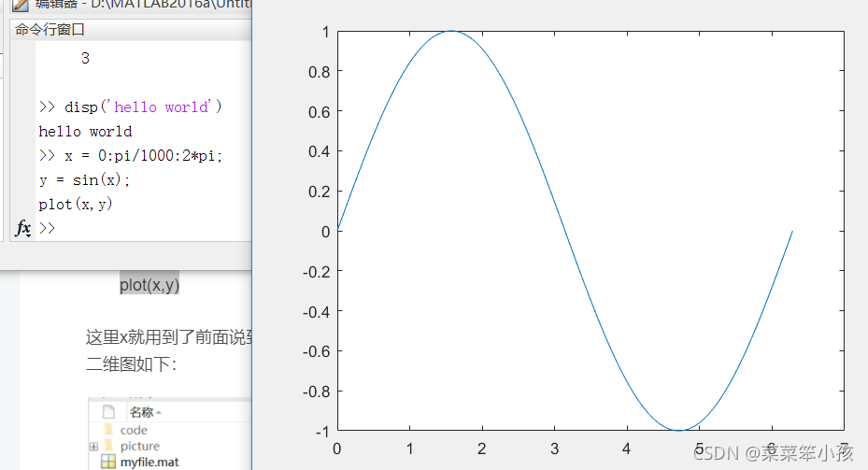Click the fx function browser icon
Image resolution: width=868 pixels, height=470 pixels.
(22, 228)
